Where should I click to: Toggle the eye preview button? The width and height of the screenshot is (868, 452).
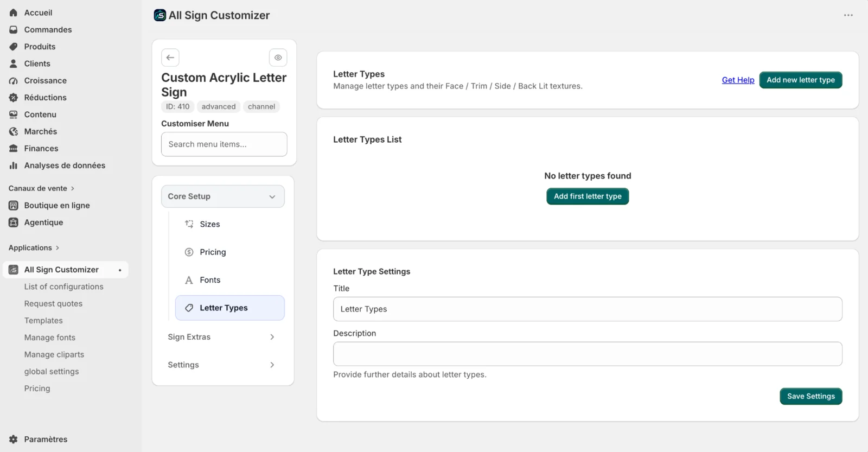278,58
